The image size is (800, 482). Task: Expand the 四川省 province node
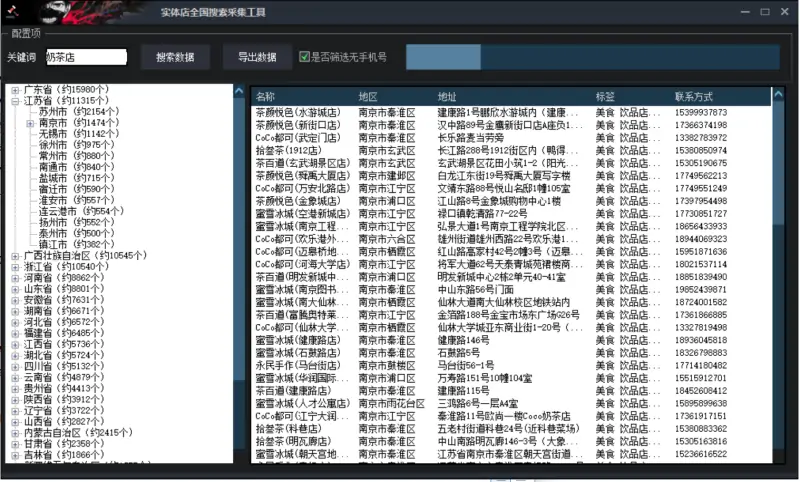coord(15,366)
